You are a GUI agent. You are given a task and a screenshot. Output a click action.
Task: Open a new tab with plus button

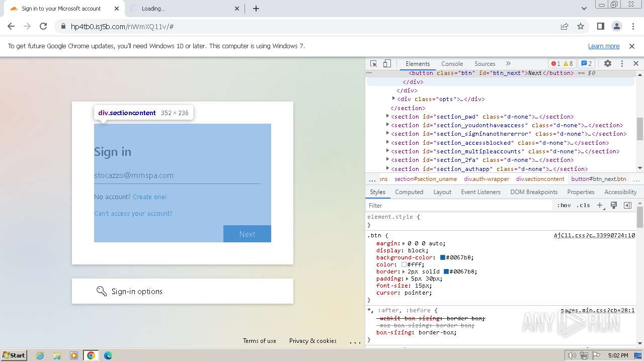(x=256, y=9)
